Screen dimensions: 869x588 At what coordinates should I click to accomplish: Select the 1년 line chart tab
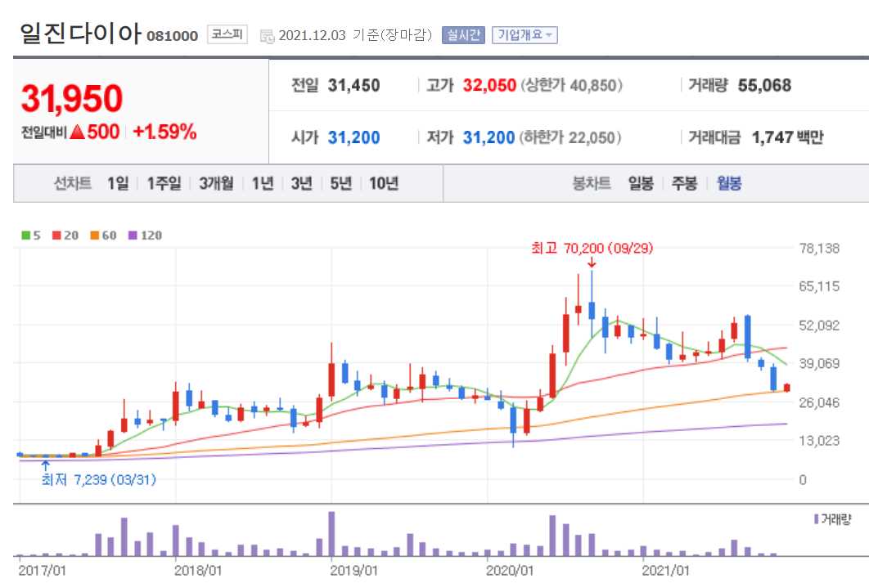(263, 183)
